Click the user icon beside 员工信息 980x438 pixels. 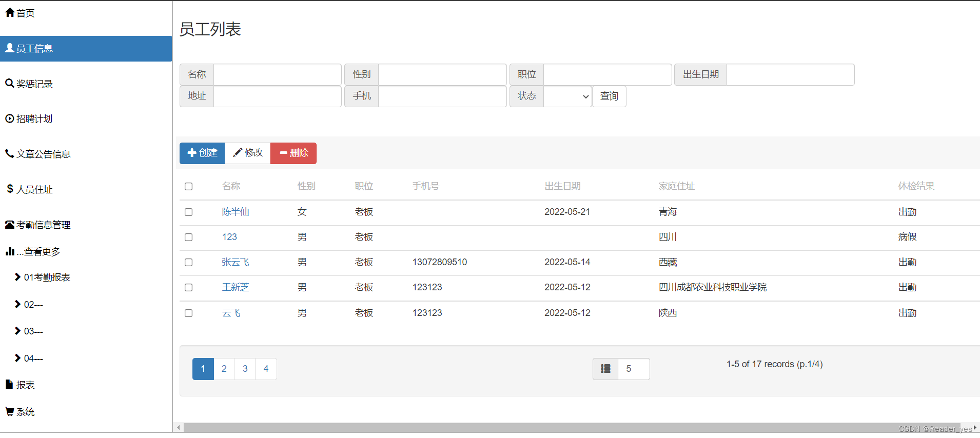[x=10, y=48]
